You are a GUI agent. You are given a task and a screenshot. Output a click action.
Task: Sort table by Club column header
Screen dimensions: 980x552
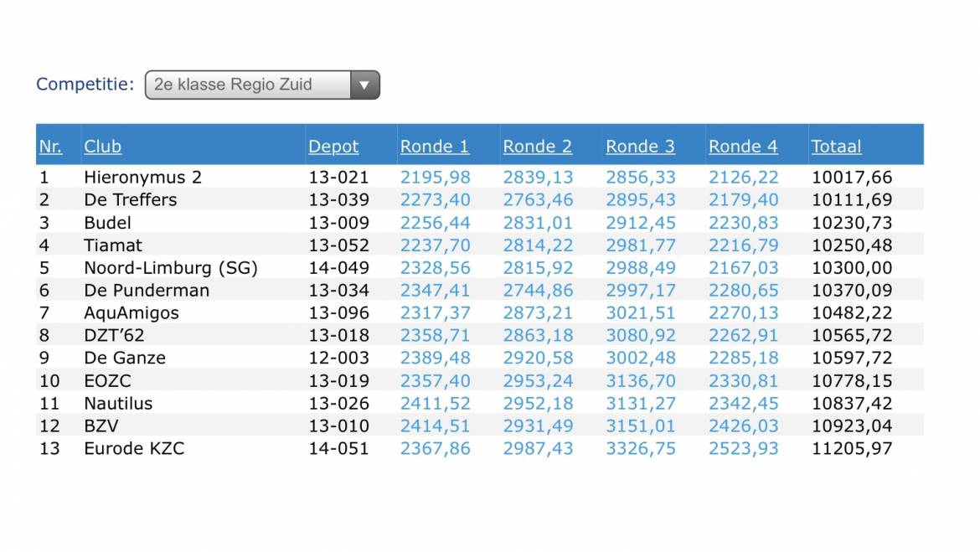102,147
